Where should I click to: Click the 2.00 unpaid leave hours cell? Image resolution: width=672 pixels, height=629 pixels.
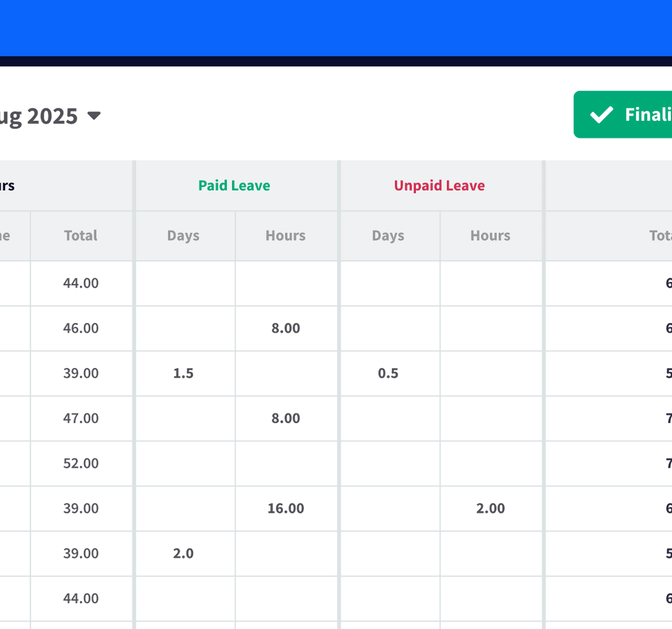click(490, 508)
